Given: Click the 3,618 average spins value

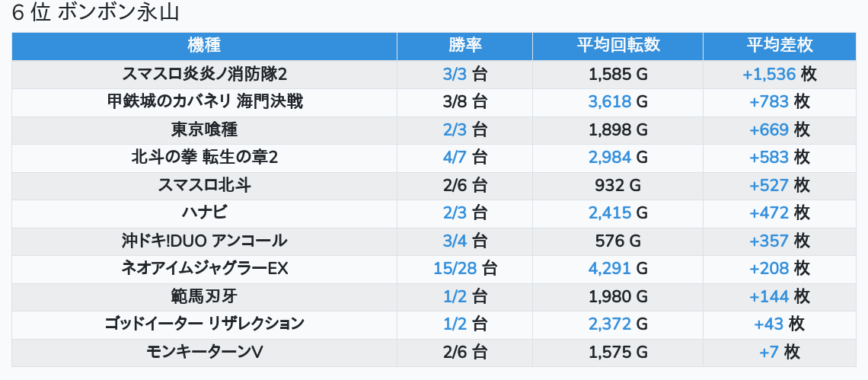Looking at the screenshot, I should (x=609, y=101).
